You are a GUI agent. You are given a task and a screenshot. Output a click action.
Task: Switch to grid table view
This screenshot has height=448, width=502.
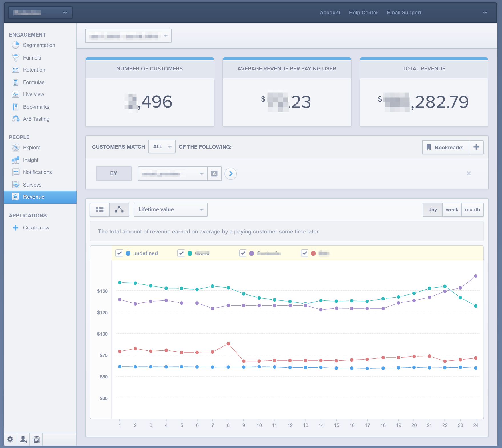[x=99, y=209]
